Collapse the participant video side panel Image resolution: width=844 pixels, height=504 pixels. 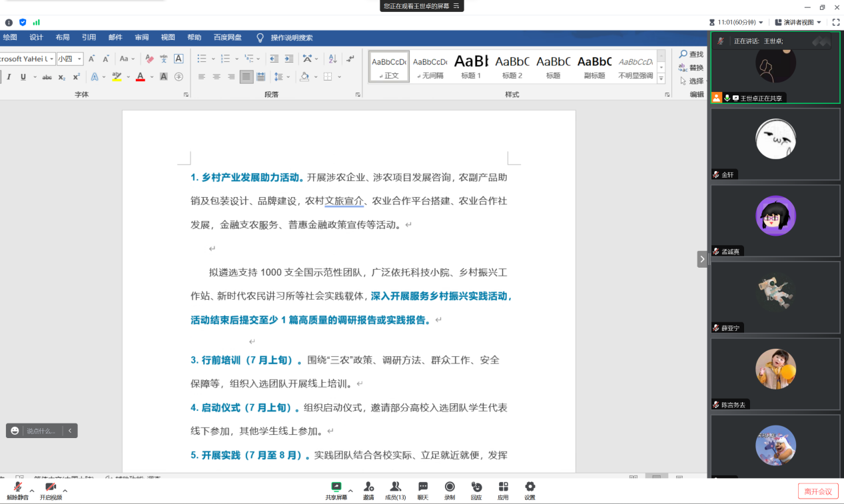[x=702, y=259]
